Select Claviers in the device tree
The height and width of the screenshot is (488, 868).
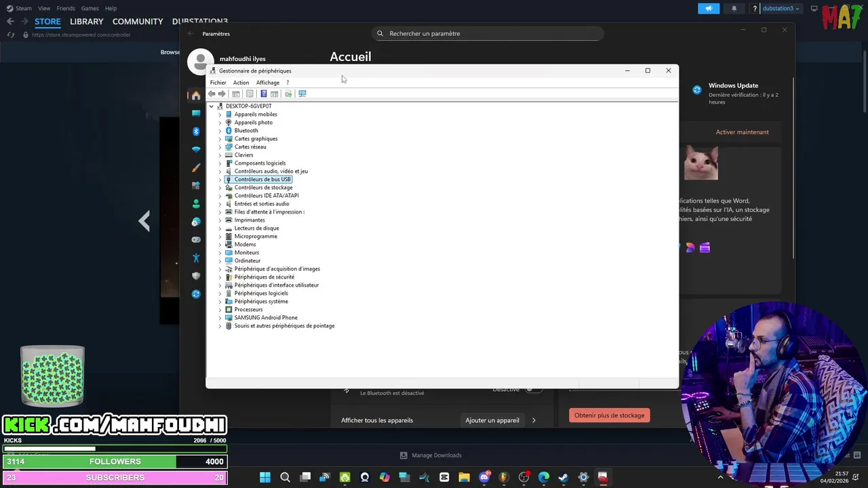pyautogui.click(x=243, y=155)
